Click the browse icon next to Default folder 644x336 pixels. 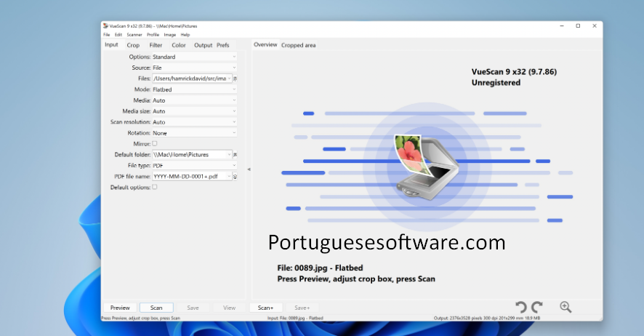235,155
